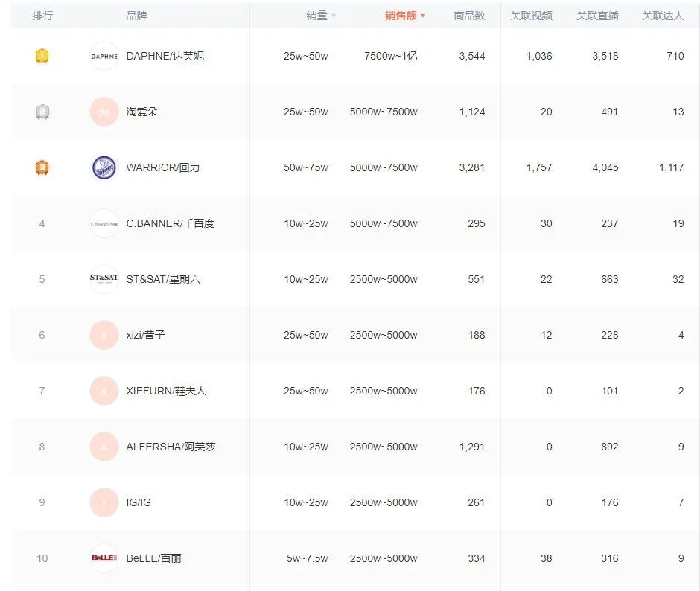700x591 pixels.
Task: Click related videos value 1,036
Action: click(x=539, y=56)
